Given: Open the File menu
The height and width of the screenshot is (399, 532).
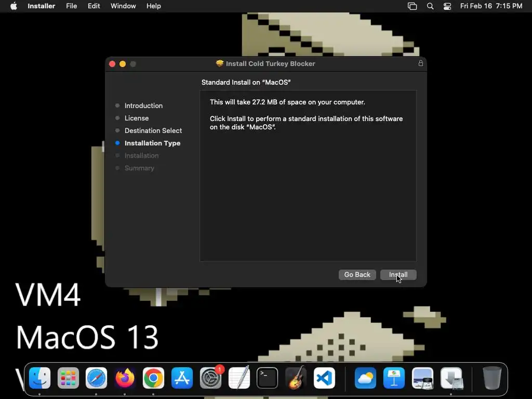Looking at the screenshot, I should [71, 6].
